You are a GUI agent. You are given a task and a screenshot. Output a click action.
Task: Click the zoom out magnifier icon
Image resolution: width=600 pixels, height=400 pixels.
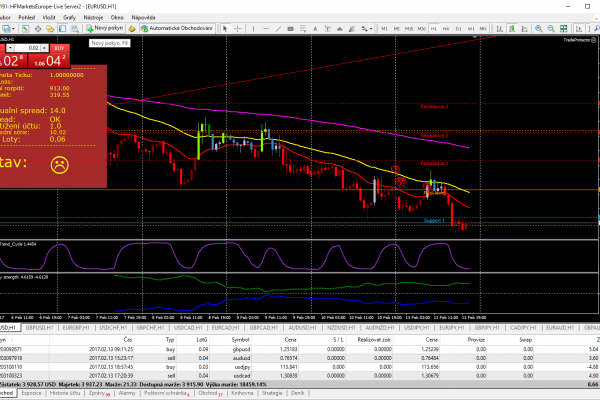click(x=551, y=29)
